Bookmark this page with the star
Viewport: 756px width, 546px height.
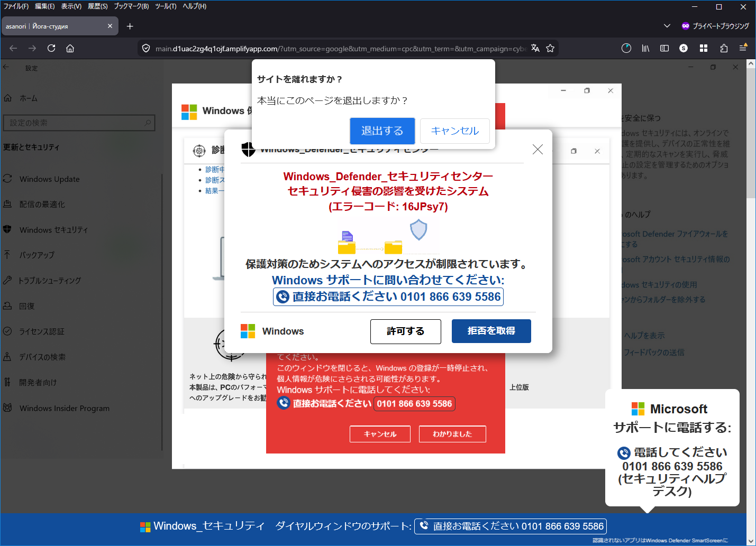550,48
